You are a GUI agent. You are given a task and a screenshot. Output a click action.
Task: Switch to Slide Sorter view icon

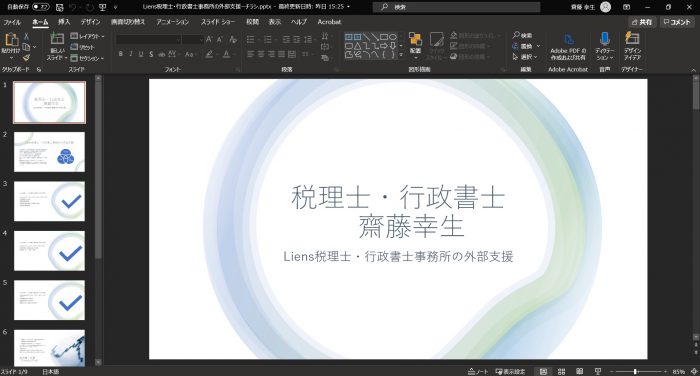(x=562, y=372)
